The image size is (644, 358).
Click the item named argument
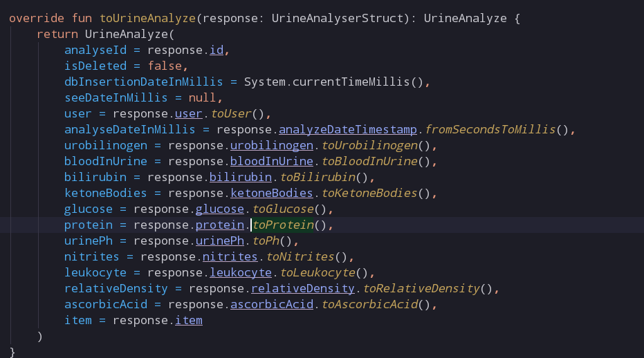(x=78, y=321)
